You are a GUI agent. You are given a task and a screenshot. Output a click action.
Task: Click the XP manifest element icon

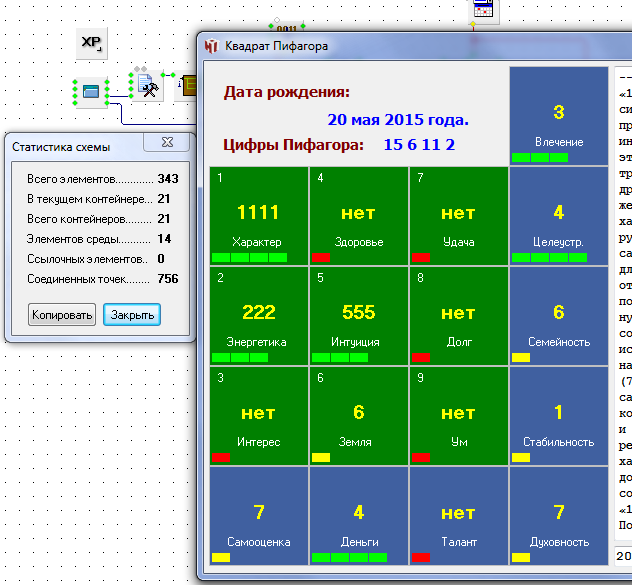pos(91,43)
